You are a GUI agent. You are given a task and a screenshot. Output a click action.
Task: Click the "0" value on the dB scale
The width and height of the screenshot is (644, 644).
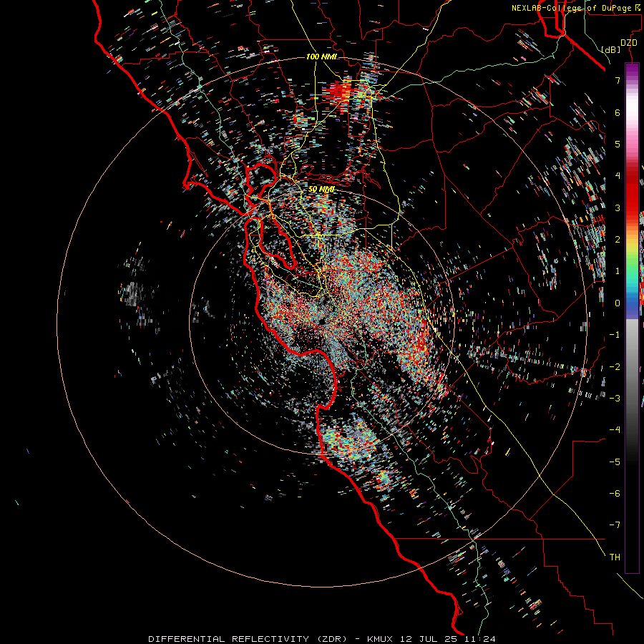[x=618, y=303]
